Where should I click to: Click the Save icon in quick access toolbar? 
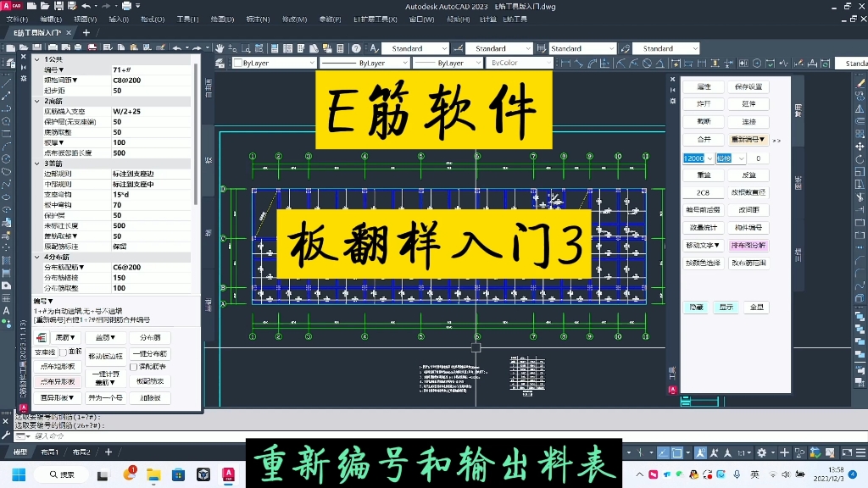click(x=58, y=6)
